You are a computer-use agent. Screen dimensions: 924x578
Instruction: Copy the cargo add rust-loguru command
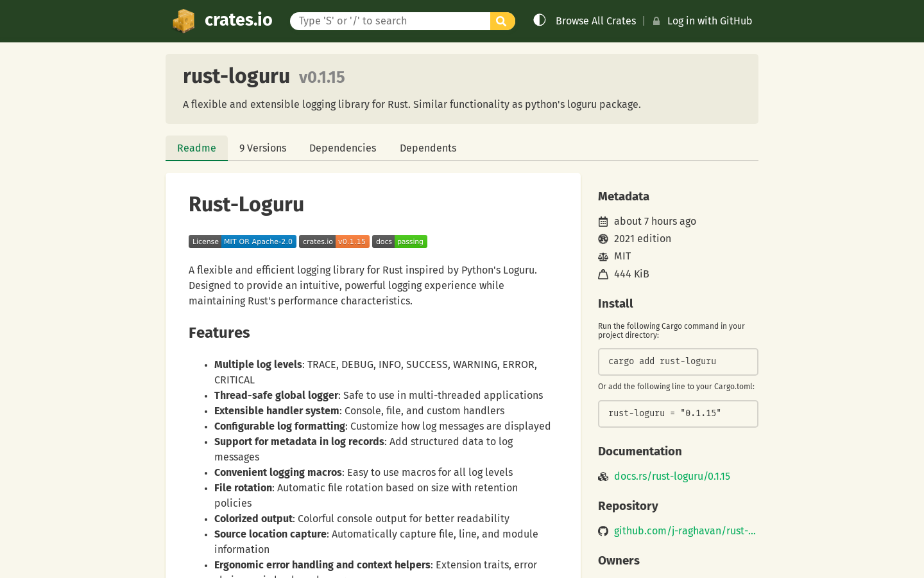coord(678,362)
